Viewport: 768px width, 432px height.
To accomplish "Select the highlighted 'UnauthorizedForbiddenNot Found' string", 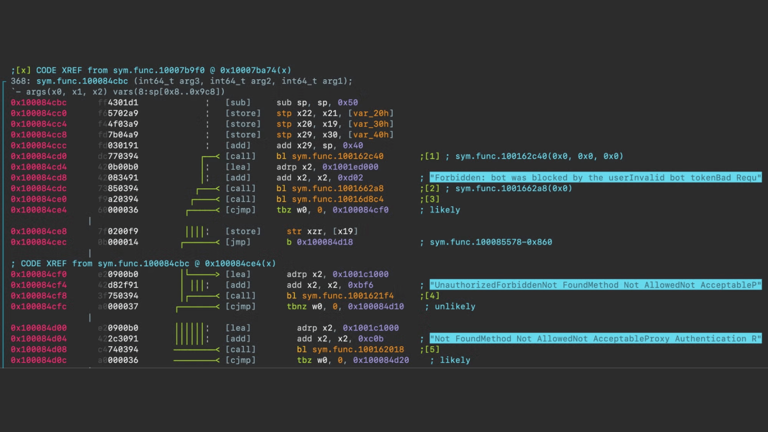I will [x=596, y=285].
